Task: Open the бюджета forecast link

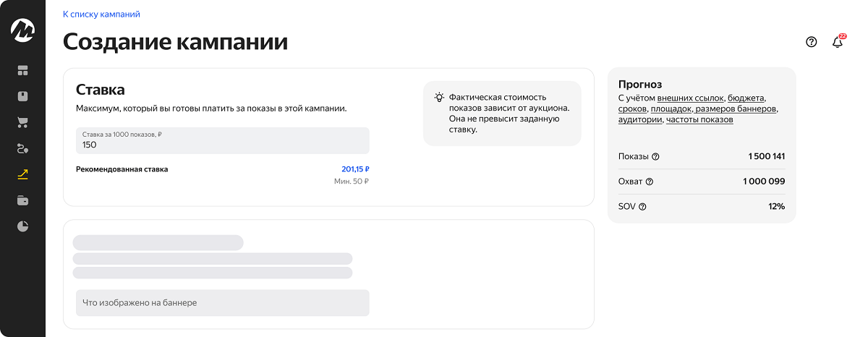Action: click(x=746, y=98)
